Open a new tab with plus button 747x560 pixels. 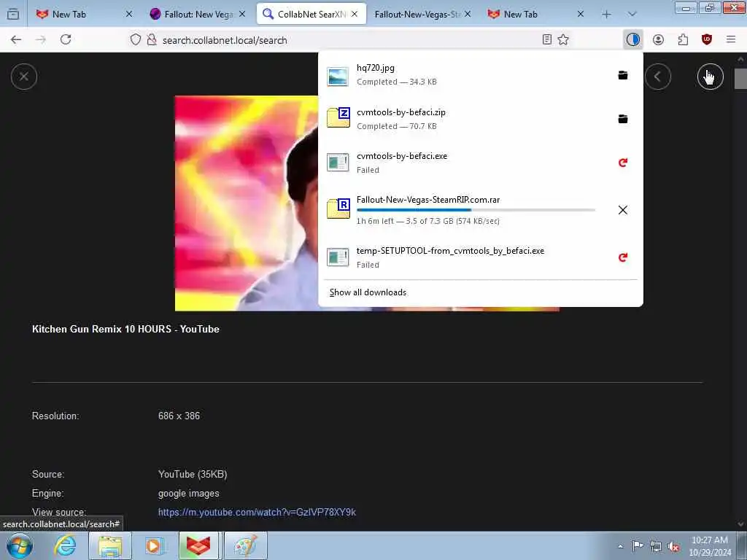606,15
